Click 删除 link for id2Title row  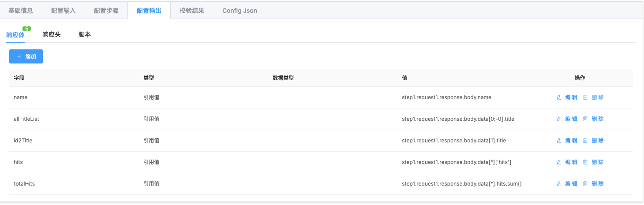point(598,141)
